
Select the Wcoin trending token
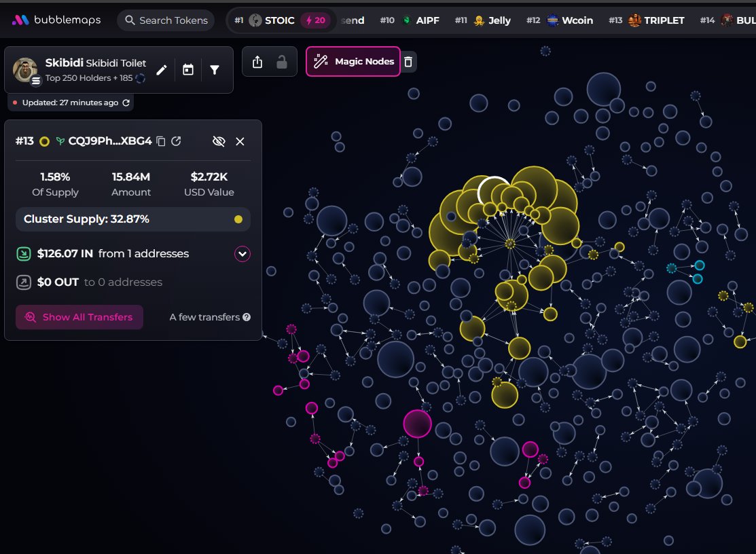point(569,20)
